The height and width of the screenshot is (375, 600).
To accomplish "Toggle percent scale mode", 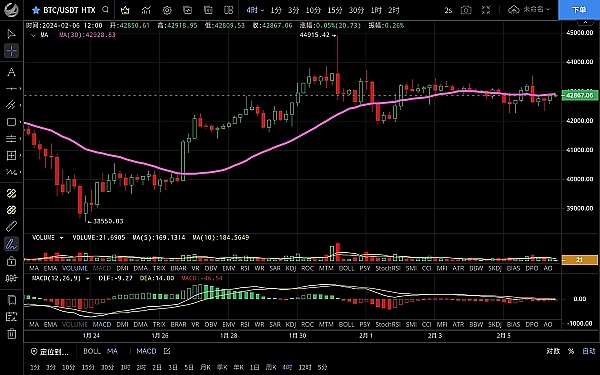I will (x=571, y=351).
